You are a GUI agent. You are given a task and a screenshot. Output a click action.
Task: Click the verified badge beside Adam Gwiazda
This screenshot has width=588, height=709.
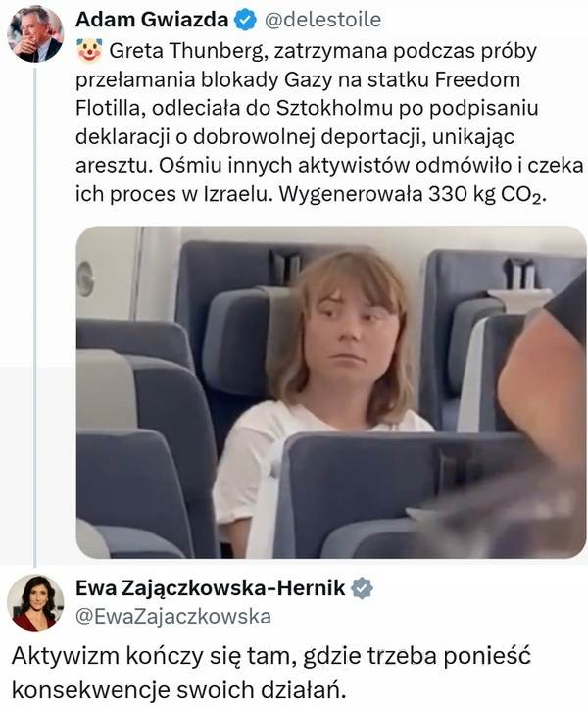pos(245,20)
